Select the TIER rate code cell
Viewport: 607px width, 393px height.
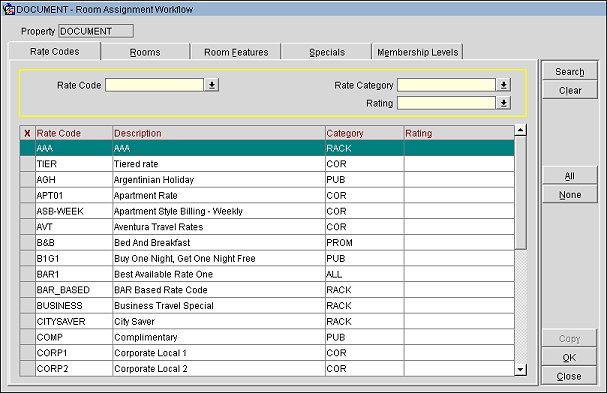pyautogui.click(x=74, y=164)
